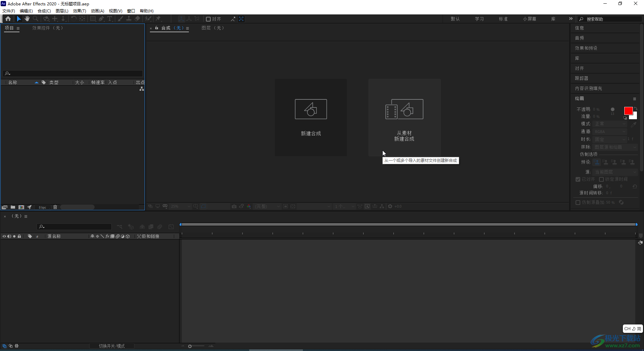
Task: Select the Rectangle shape tool
Action: tap(93, 19)
